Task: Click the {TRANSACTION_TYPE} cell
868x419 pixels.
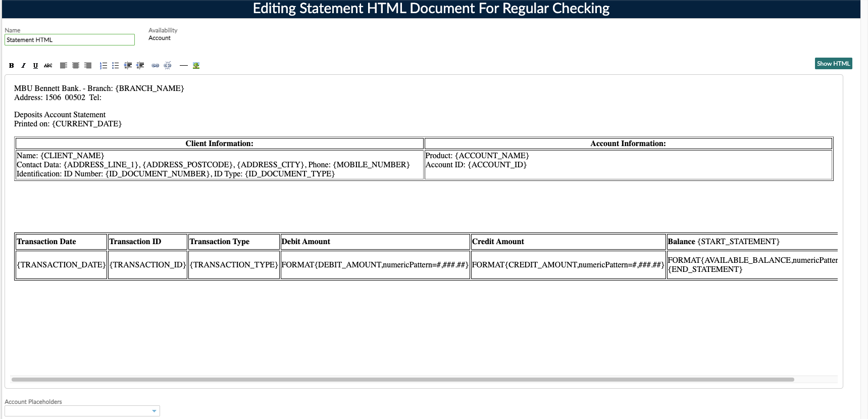Action: pyautogui.click(x=234, y=264)
